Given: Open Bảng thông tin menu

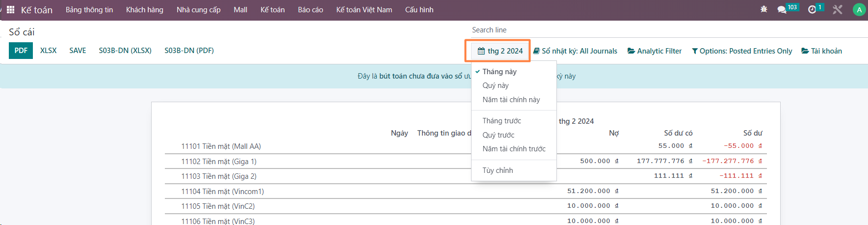Looking at the screenshot, I should (89, 10).
